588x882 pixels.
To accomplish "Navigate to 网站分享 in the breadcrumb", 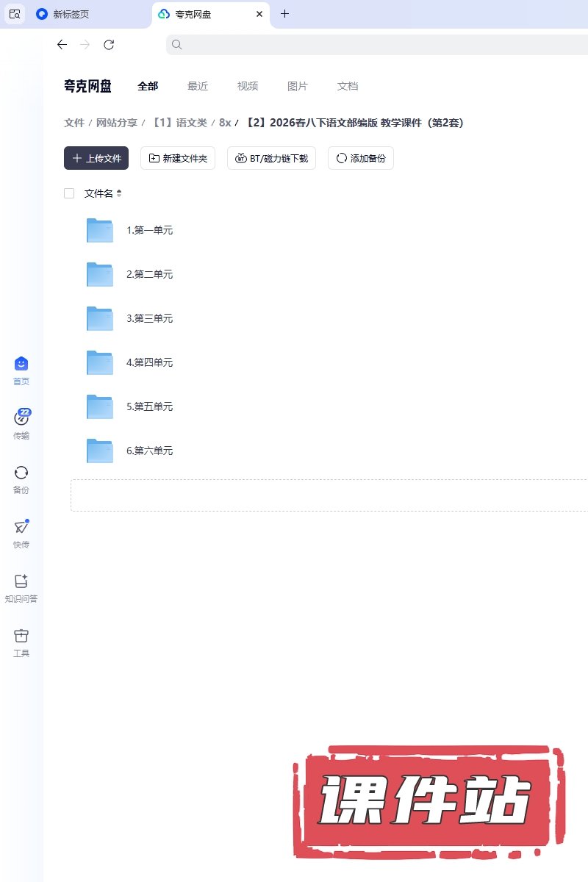I will 117,123.
